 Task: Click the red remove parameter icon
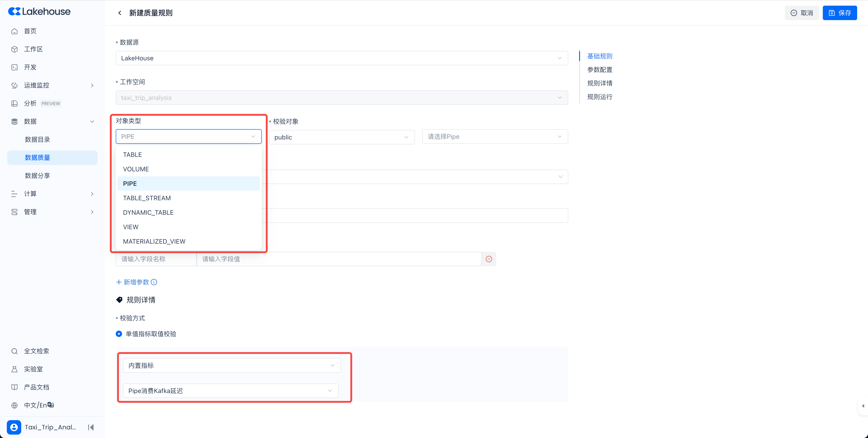coord(488,259)
